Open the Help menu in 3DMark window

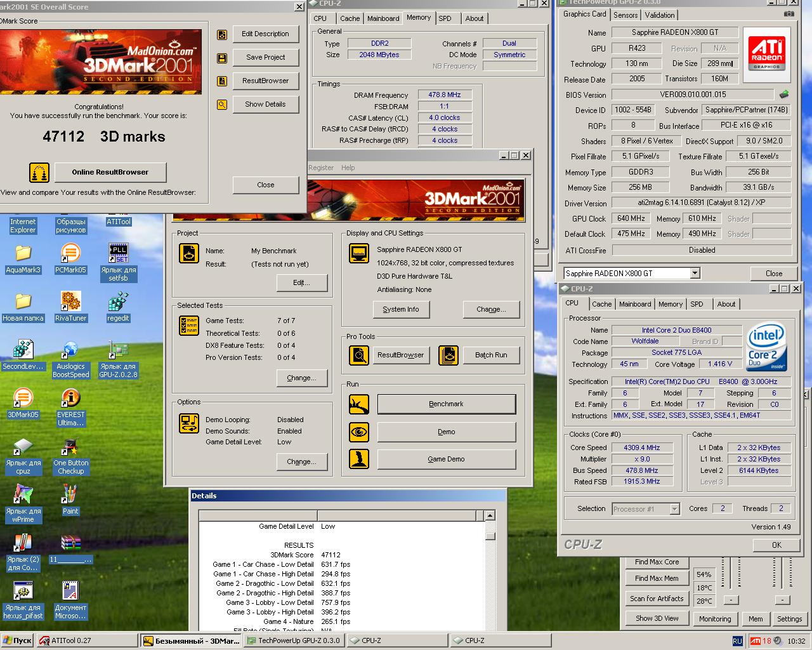pos(348,168)
